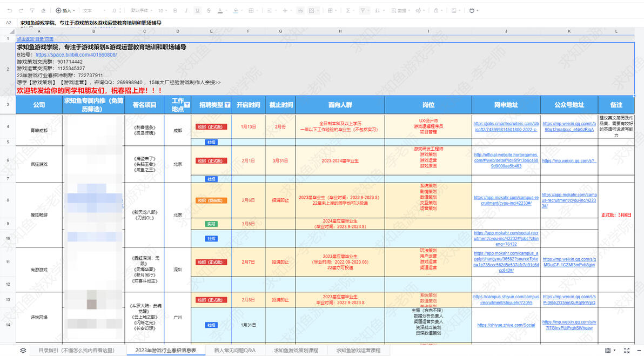Open filter dropdown on 工作地点 header
Image resolution: width=644 pixels, height=356 pixels.
(x=187, y=105)
